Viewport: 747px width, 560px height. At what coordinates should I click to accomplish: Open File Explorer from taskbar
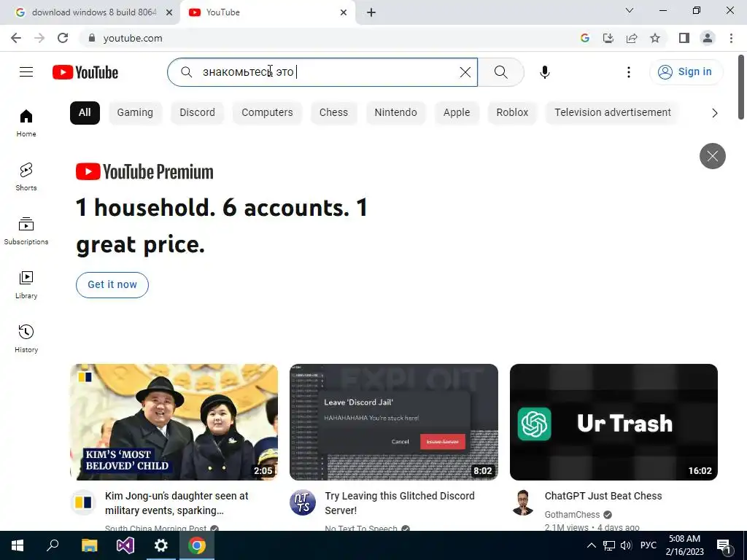click(89, 545)
